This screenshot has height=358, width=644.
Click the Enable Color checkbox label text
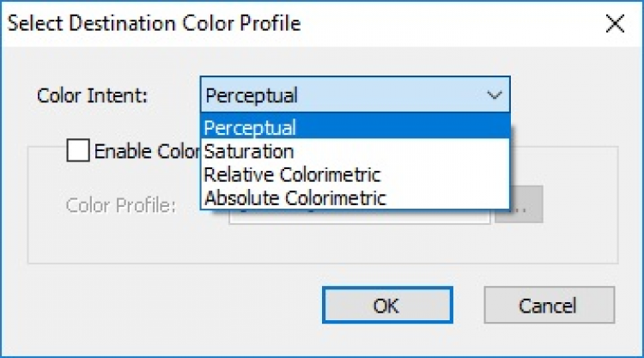(x=146, y=152)
